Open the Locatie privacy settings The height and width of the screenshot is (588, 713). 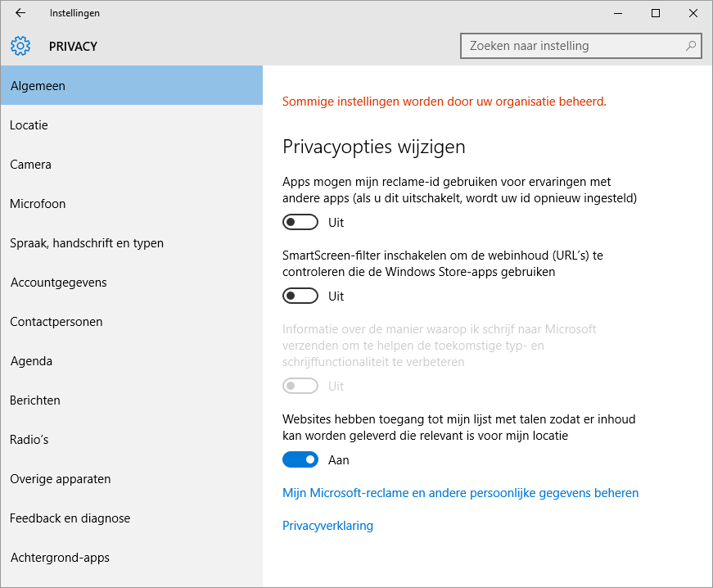tap(29, 124)
